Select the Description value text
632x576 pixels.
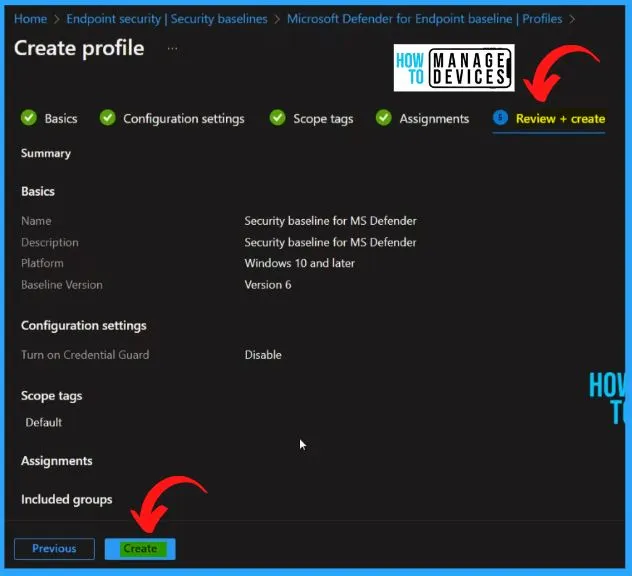pyautogui.click(x=331, y=242)
